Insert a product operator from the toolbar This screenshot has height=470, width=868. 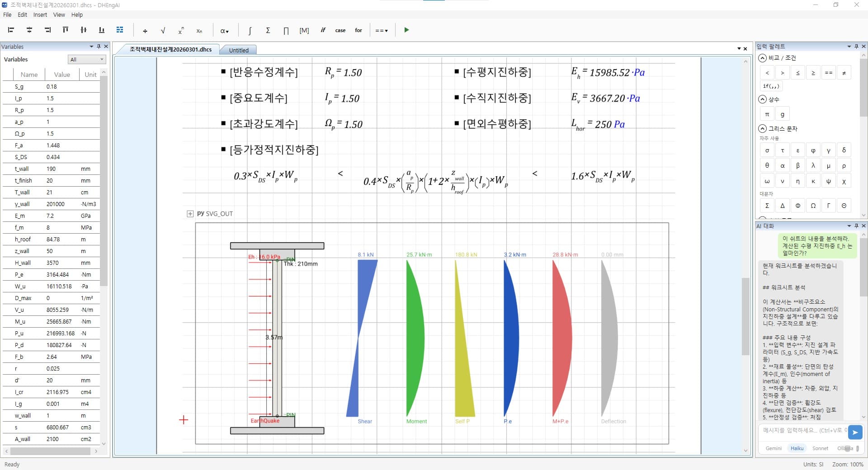tap(286, 31)
